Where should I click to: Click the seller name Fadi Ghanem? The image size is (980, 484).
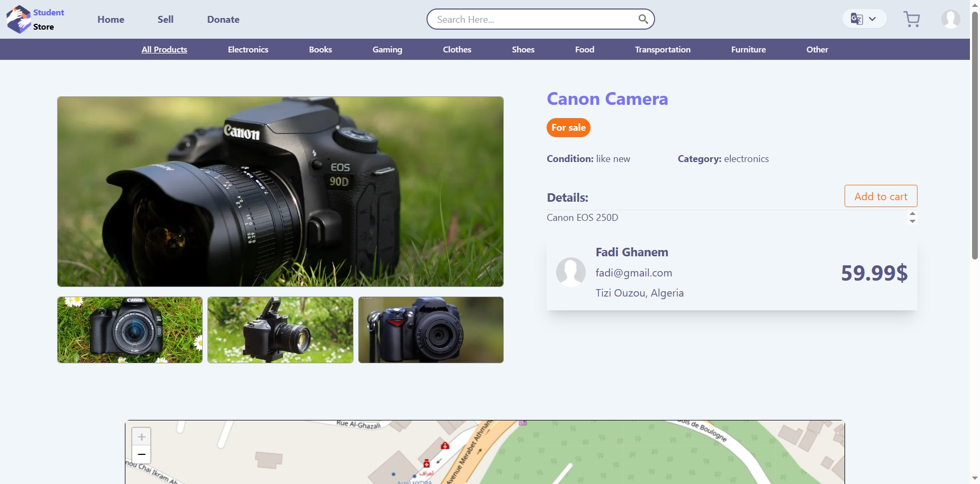tap(632, 252)
